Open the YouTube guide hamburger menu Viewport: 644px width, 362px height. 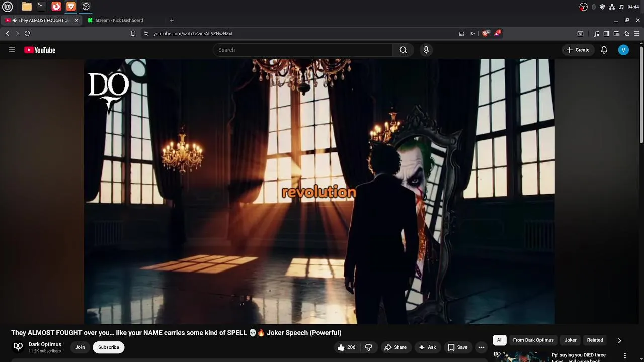click(12, 50)
